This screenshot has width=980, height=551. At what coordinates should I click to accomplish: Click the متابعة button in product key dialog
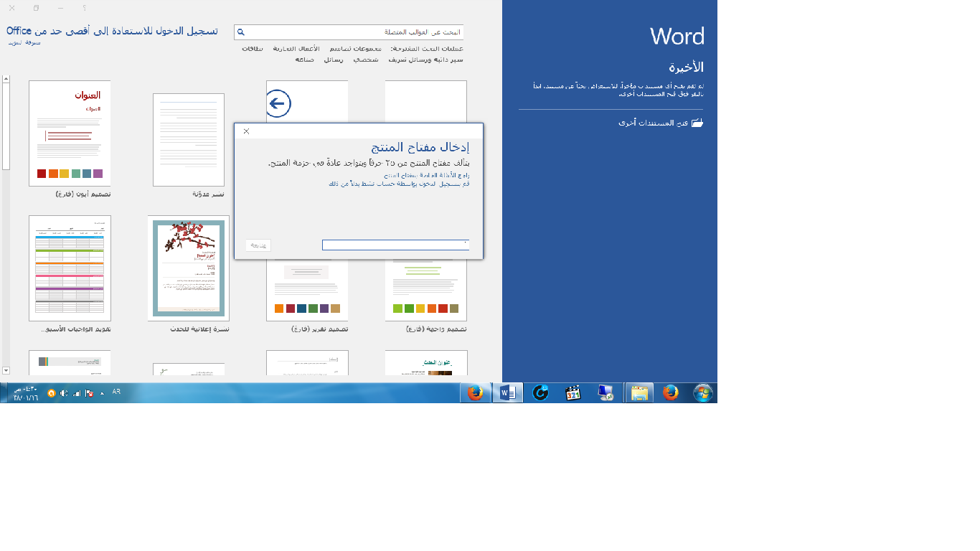(258, 245)
